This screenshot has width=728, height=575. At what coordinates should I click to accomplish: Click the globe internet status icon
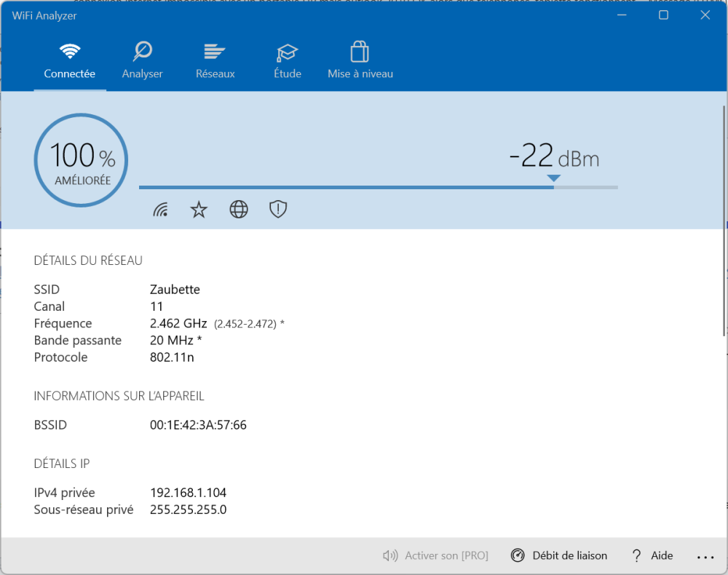pos(239,210)
